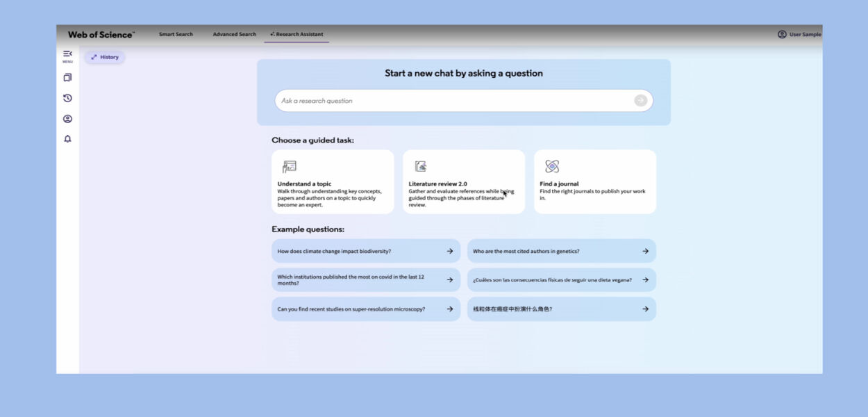Select the Spanish dieta vegana example question
The width and height of the screenshot is (868, 417).
(x=562, y=280)
